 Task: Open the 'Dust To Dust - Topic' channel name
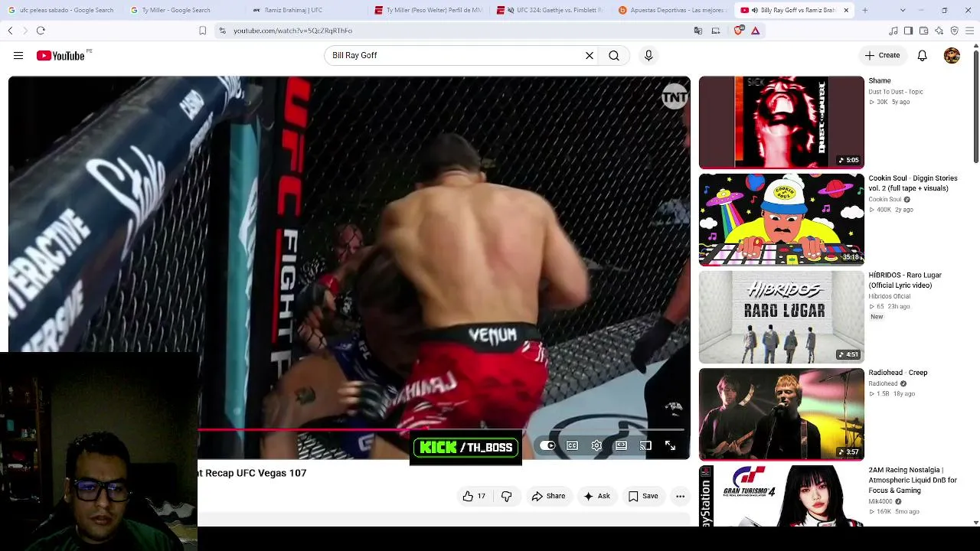tap(896, 92)
